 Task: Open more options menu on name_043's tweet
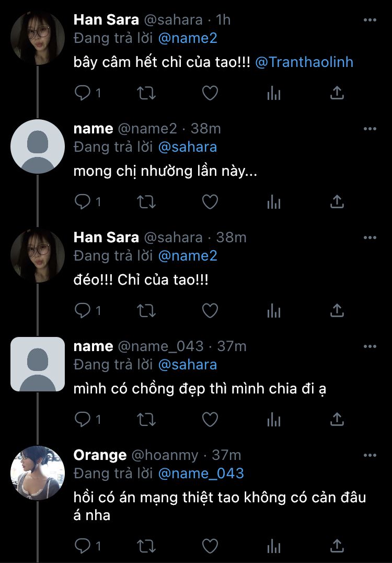click(x=370, y=346)
